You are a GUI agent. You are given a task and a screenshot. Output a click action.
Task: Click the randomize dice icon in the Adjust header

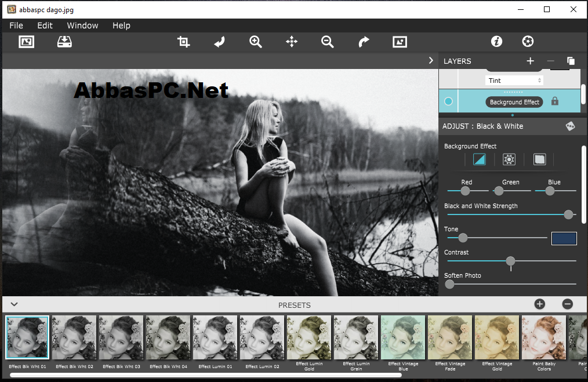[x=571, y=126]
